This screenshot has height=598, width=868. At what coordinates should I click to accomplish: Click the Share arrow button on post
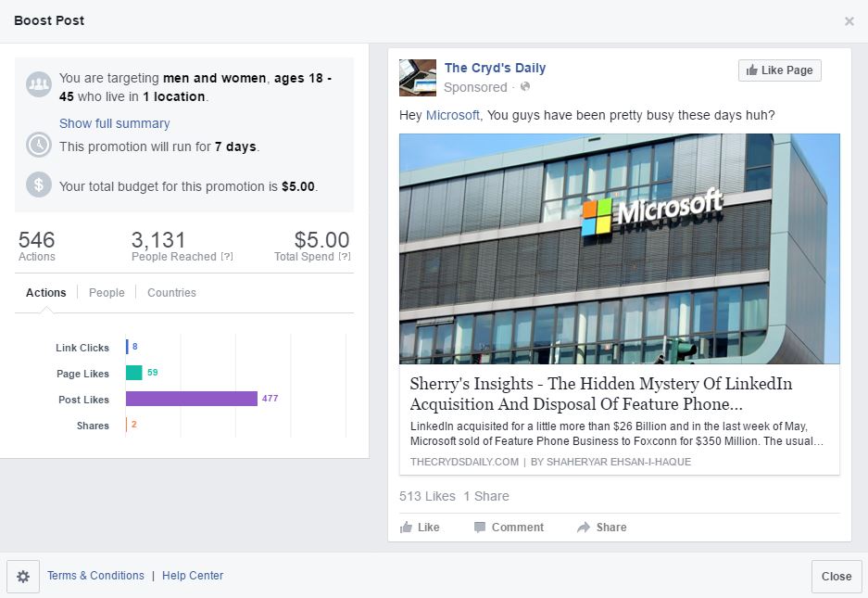pos(602,527)
